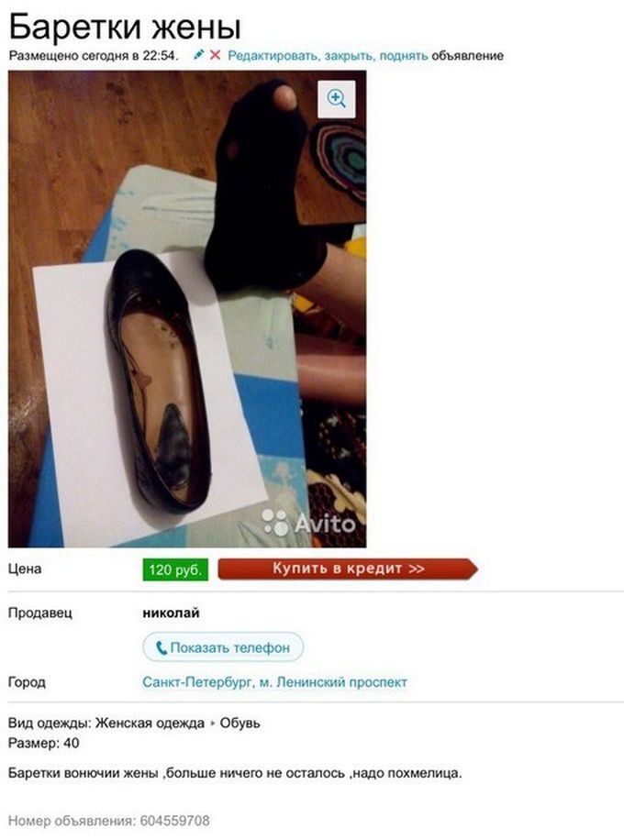624x840 pixels.
Task: Go to the Женская одежда category
Action: (x=150, y=724)
